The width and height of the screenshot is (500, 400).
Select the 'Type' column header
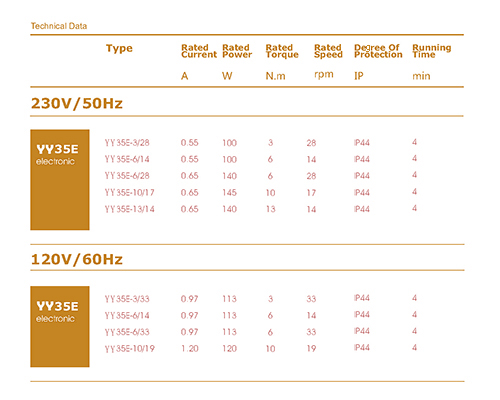(x=119, y=49)
